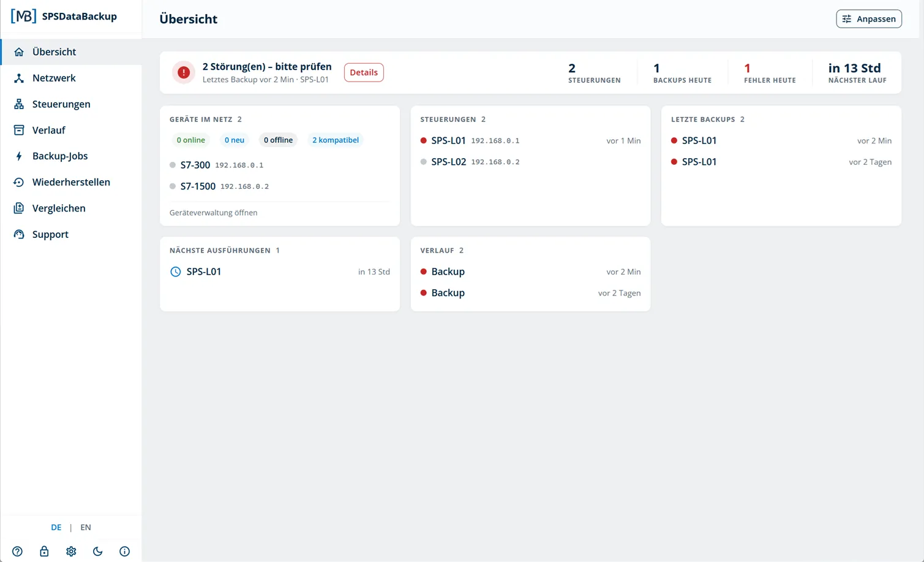Open settings with the gear icon
Image resolution: width=924 pixels, height=562 pixels.
click(71, 552)
